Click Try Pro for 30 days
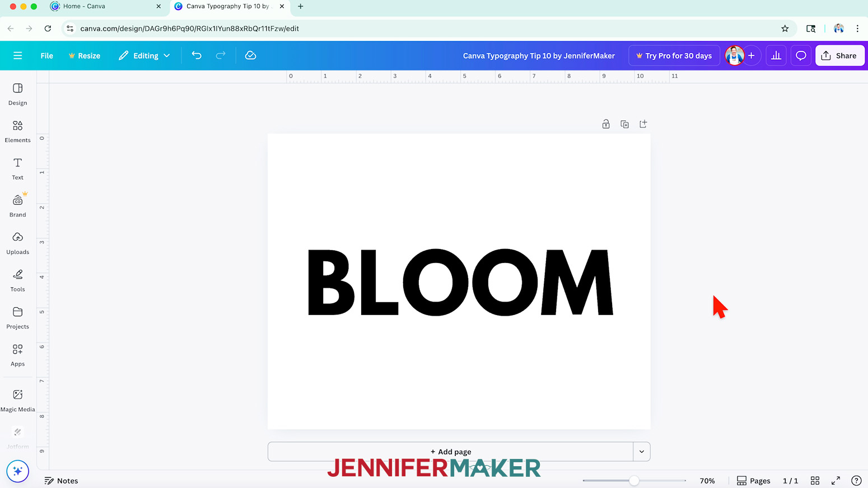This screenshot has height=488, width=868. [x=674, y=55]
